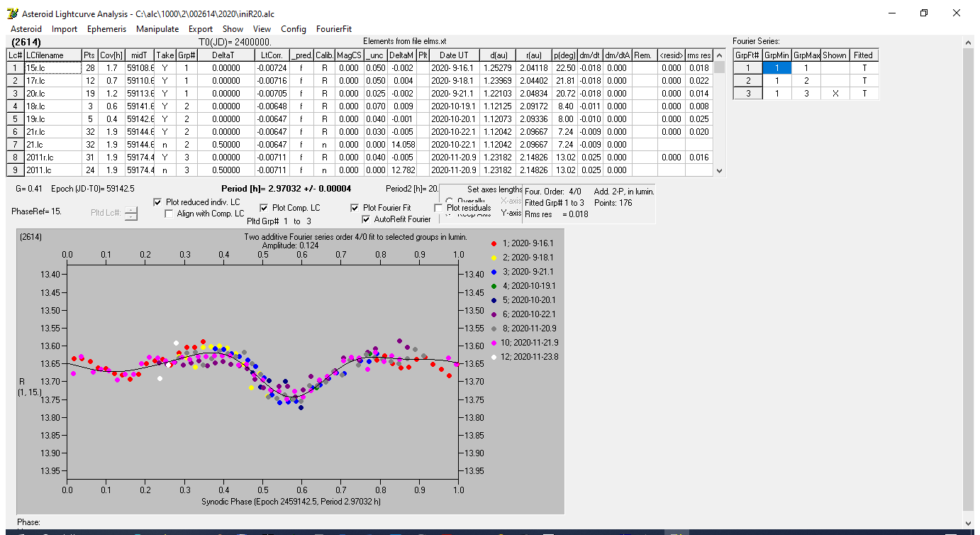Click green legend dot for 2020-10-19.1
The height and width of the screenshot is (535, 980).
494,285
